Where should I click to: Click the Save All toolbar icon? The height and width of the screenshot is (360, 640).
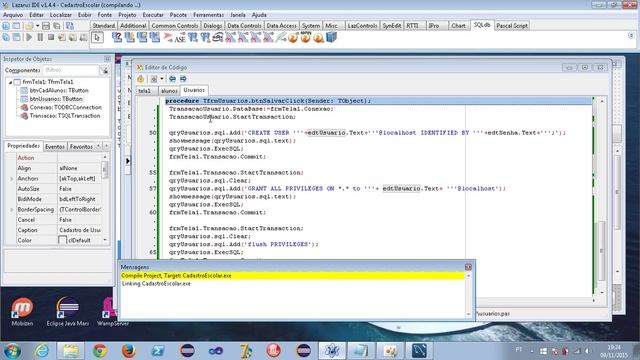click(x=57, y=26)
